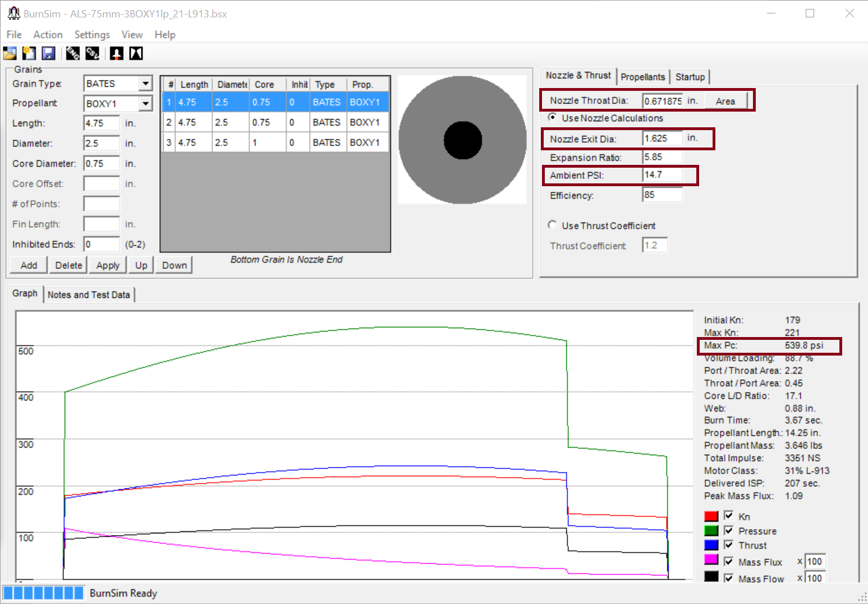
Task: Click the Apply button
Action: (108, 265)
